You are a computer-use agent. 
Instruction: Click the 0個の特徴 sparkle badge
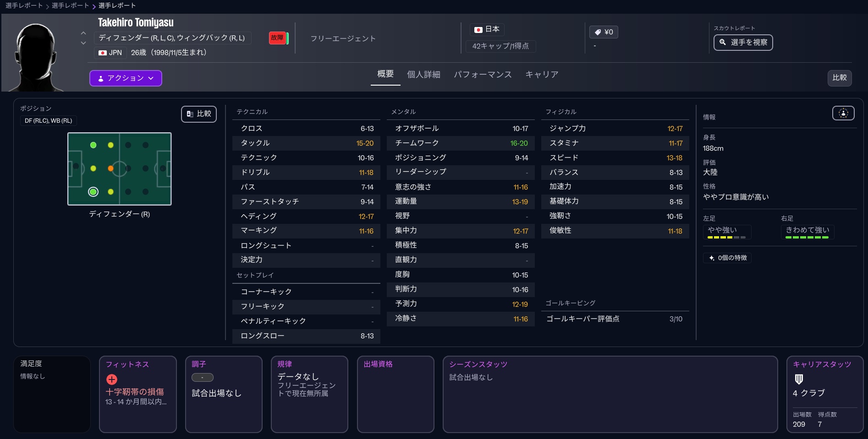coord(727,258)
